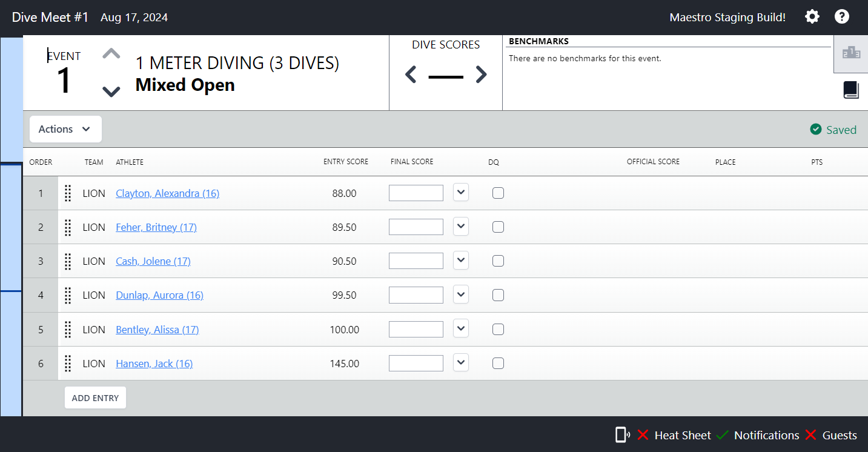
Task: Click drag handle for Clayton, Alexandra row
Action: coord(68,193)
